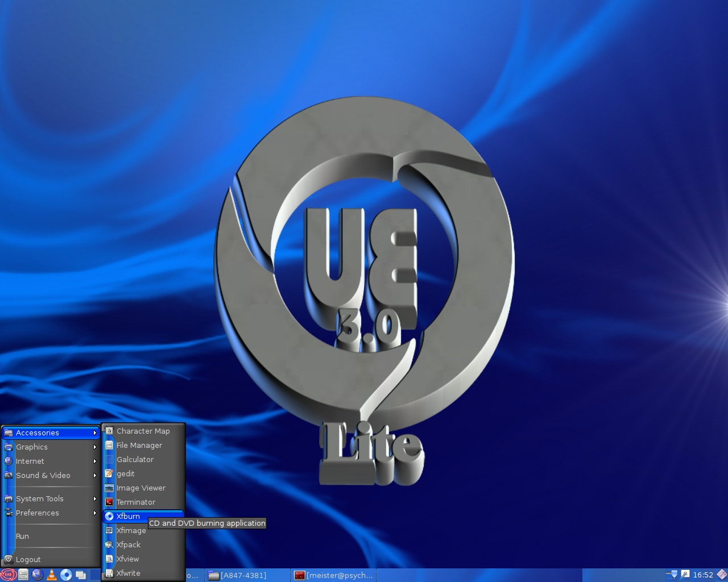
Task: Click the blue disc launcher in the taskbar
Action: pos(66,575)
